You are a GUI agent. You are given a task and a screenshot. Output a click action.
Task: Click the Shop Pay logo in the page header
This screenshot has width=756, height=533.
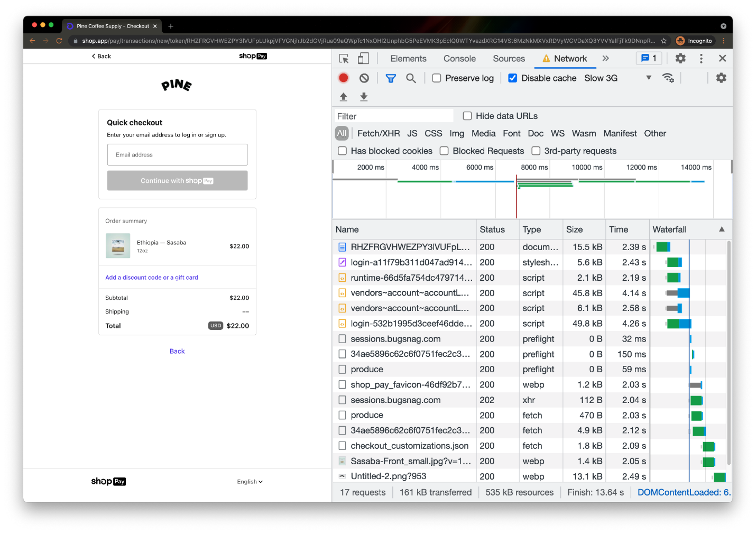(253, 56)
